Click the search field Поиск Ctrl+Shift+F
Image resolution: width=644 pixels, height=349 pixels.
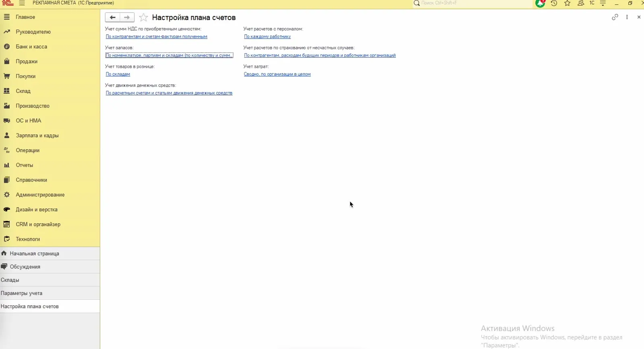coord(473,3)
